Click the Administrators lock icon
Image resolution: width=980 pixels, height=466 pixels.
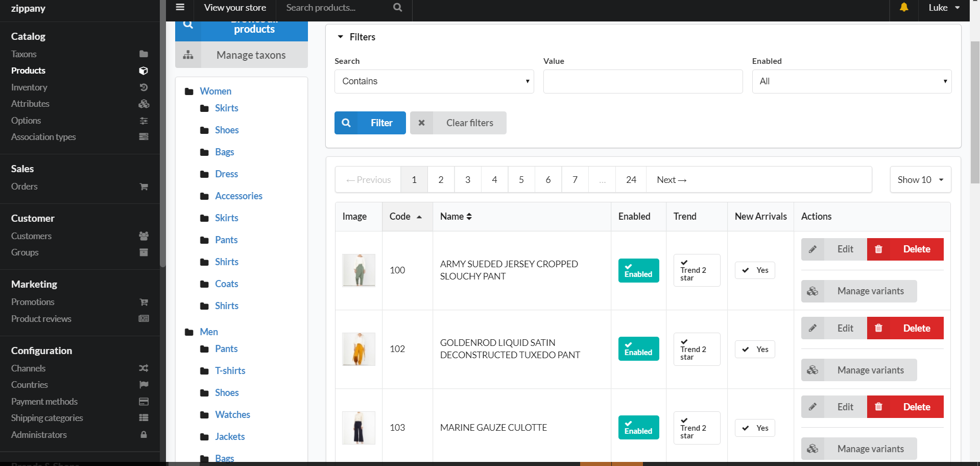(144, 435)
